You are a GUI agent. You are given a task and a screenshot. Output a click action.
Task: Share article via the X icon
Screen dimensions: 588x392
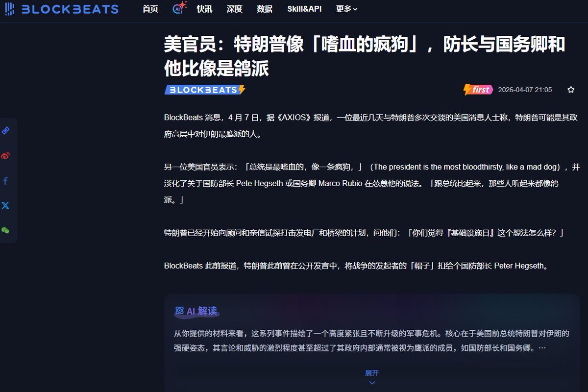click(5, 205)
